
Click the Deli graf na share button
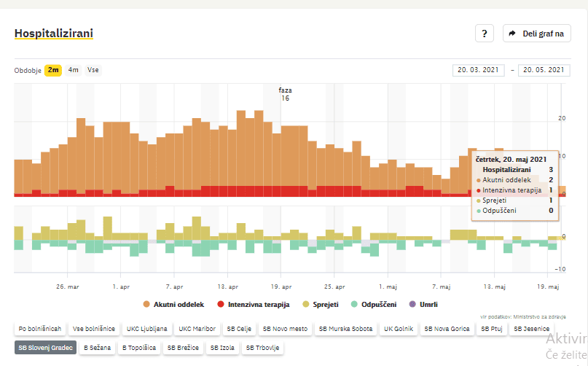(536, 34)
